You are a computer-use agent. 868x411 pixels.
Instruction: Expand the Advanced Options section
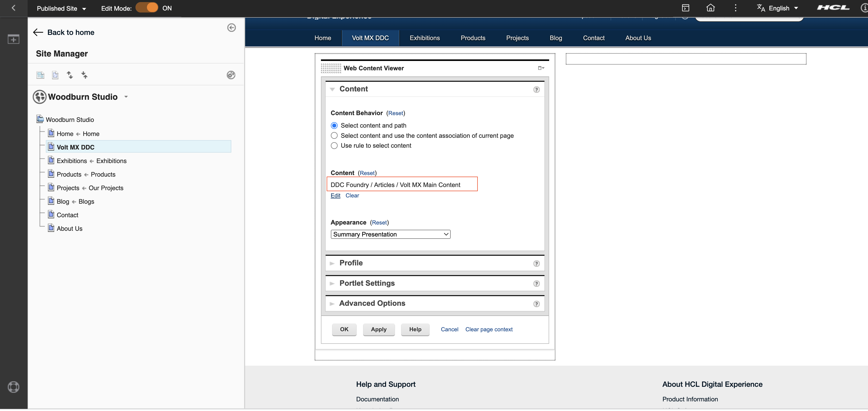click(372, 303)
